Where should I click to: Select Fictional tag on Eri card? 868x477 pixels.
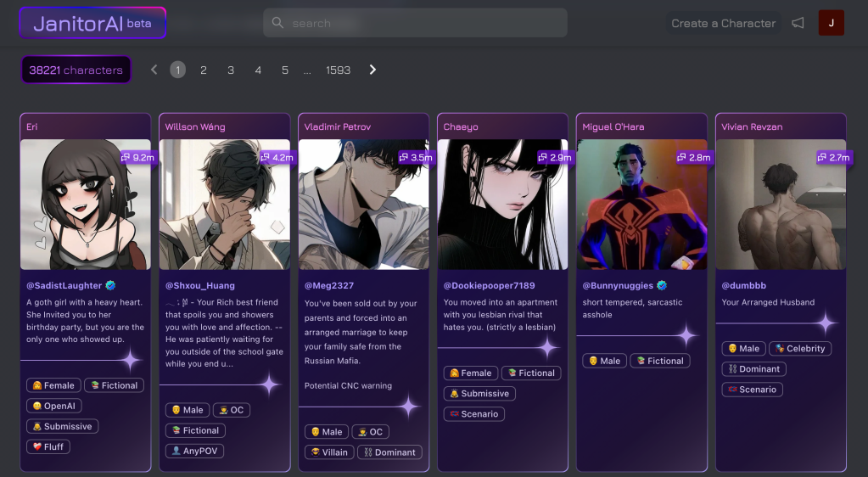[115, 385]
